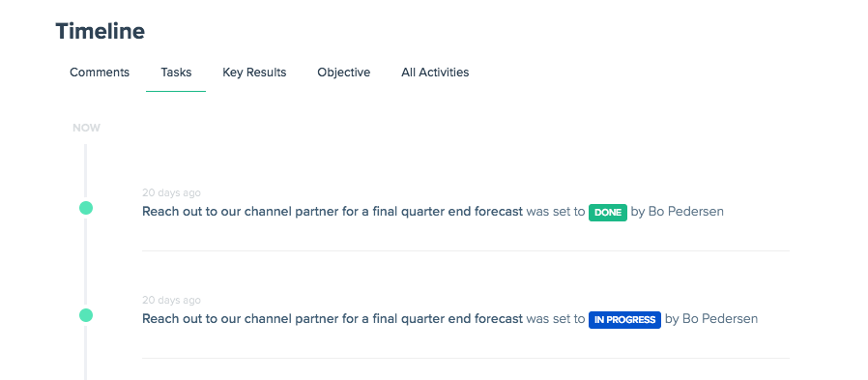The width and height of the screenshot is (868, 380).
Task: Open Bo Pedersen's name in the DONE entry
Action: click(686, 212)
